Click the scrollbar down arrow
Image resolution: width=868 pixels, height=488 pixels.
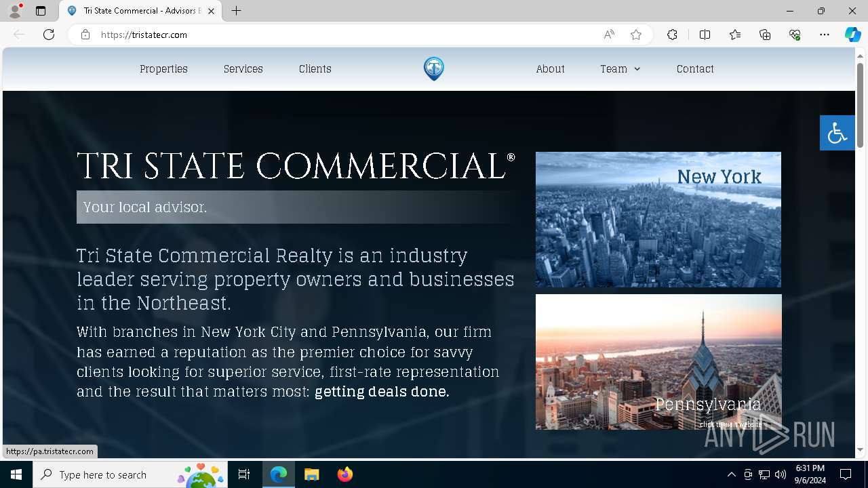coord(861,449)
